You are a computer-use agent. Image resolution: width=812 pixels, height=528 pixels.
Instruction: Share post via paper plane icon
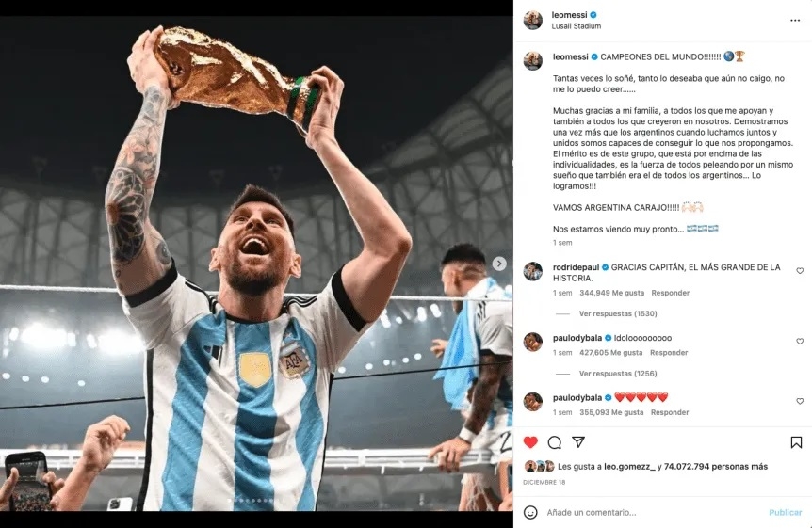578,442
